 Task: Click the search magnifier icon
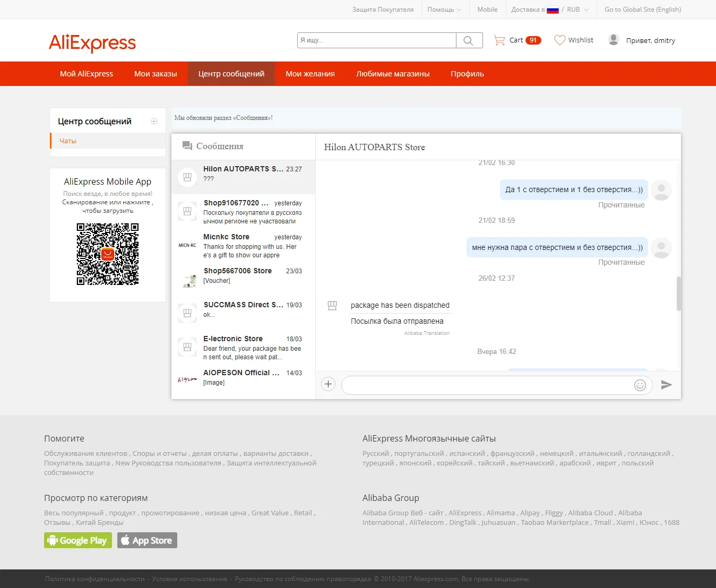[468, 40]
